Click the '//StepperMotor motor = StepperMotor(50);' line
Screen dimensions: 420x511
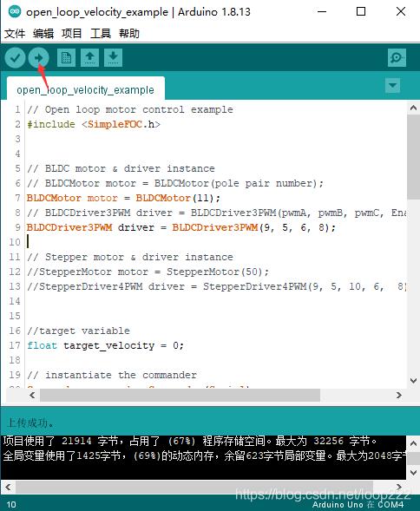[148, 272]
